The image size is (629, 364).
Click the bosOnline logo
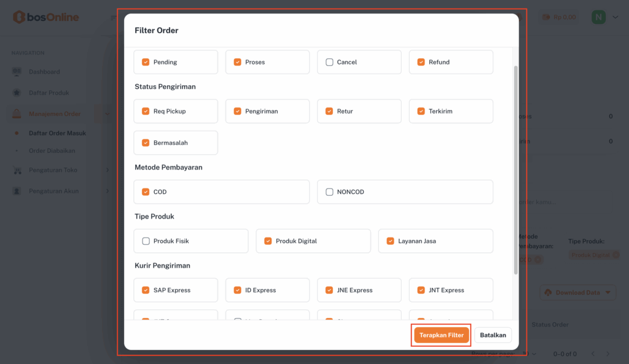46,17
